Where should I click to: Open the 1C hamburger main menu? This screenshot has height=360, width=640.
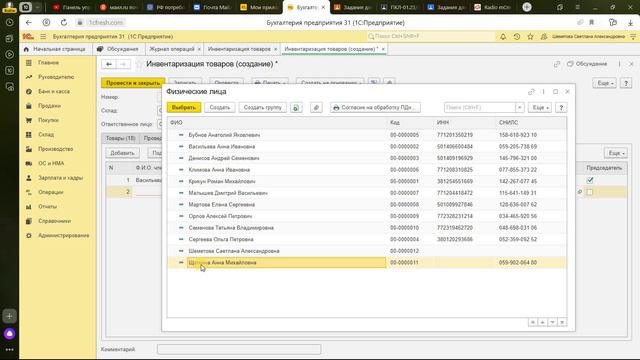[43, 36]
